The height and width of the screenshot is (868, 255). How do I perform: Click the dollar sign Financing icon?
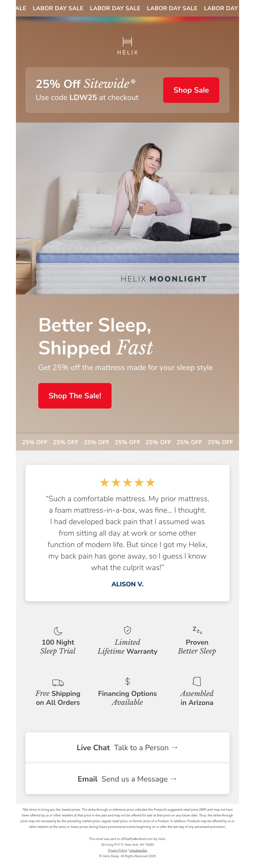pyautogui.click(x=127, y=681)
